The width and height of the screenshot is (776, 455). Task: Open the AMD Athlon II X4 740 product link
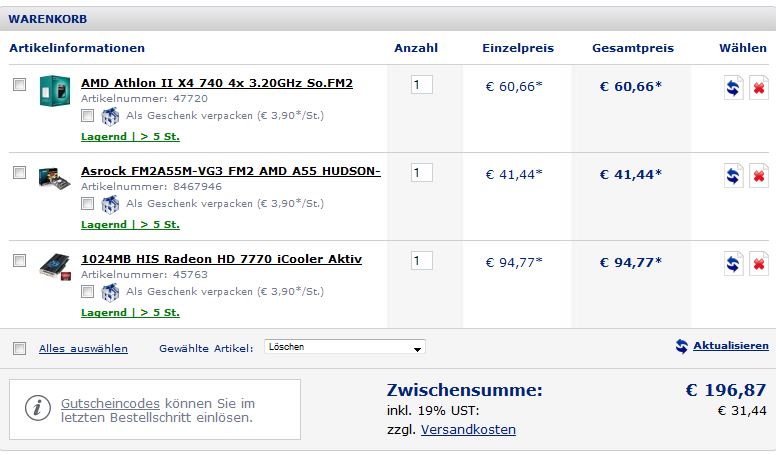[217, 83]
